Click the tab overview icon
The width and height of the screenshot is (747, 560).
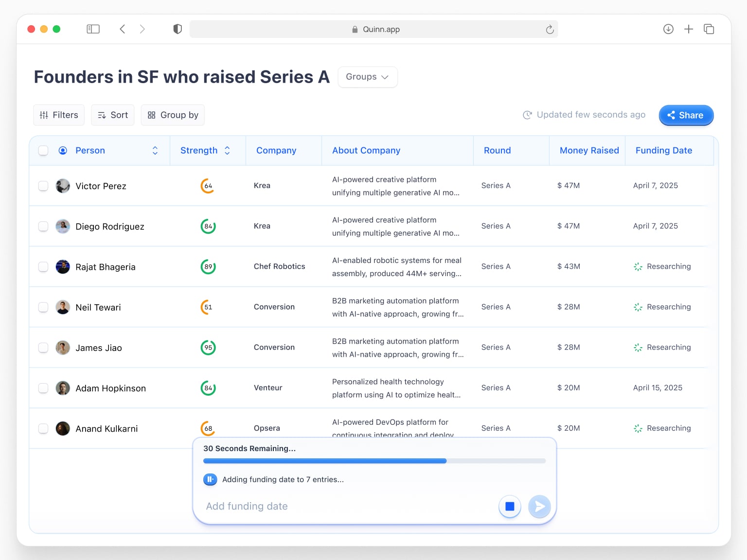tap(709, 29)
